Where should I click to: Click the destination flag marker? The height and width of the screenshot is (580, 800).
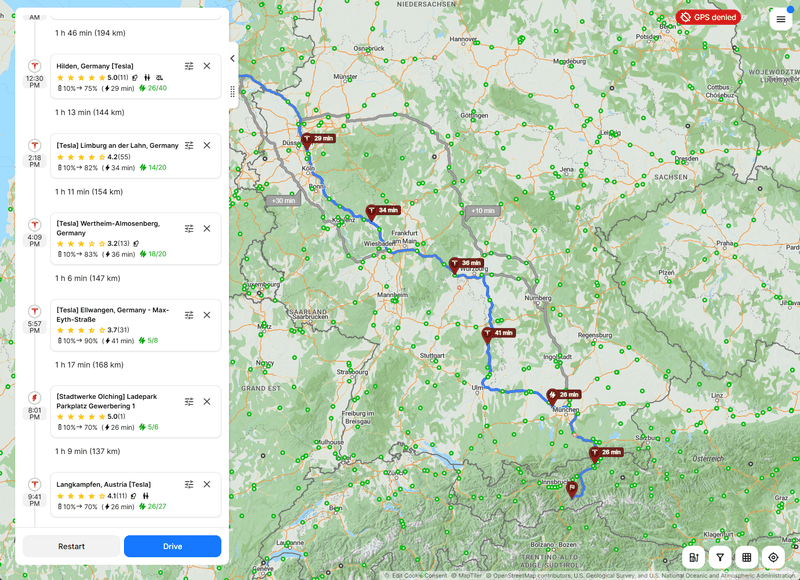(572, 489)
